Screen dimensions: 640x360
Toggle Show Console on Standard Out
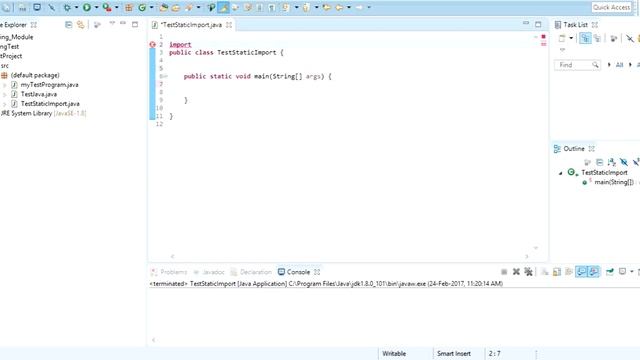(581, 272)
